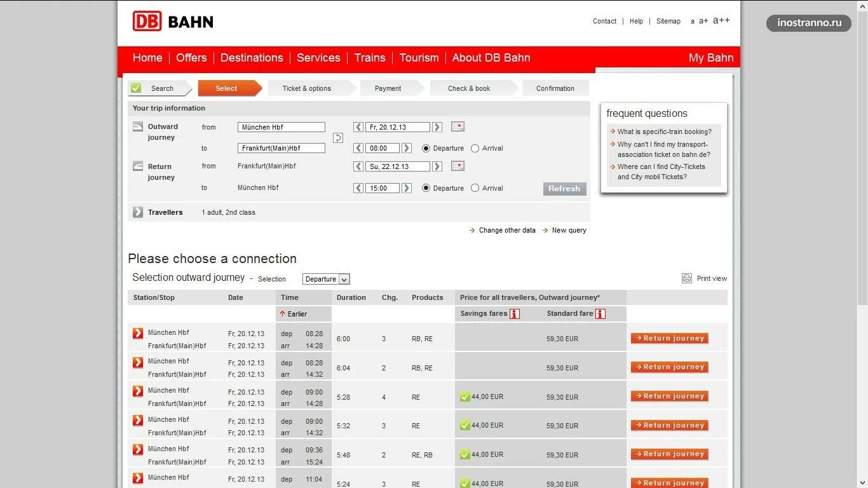Open the Destinations menu
Viewport: 868px width, 488px height.
(252, 58)
